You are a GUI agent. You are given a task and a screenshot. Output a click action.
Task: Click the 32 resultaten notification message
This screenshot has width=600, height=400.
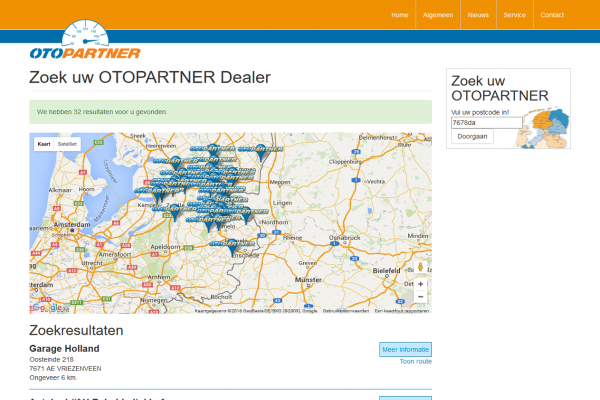click(x=230, y=112)
